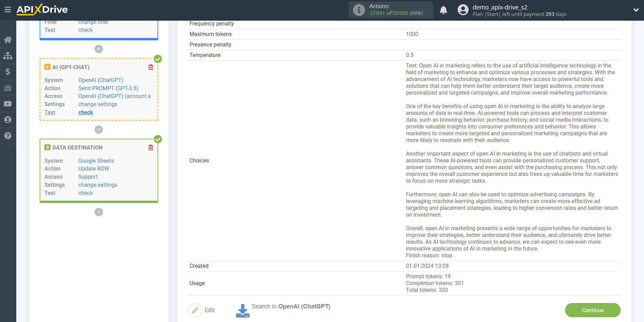Open Update ROW action link
644x322 pixels.
coord(94,168)
